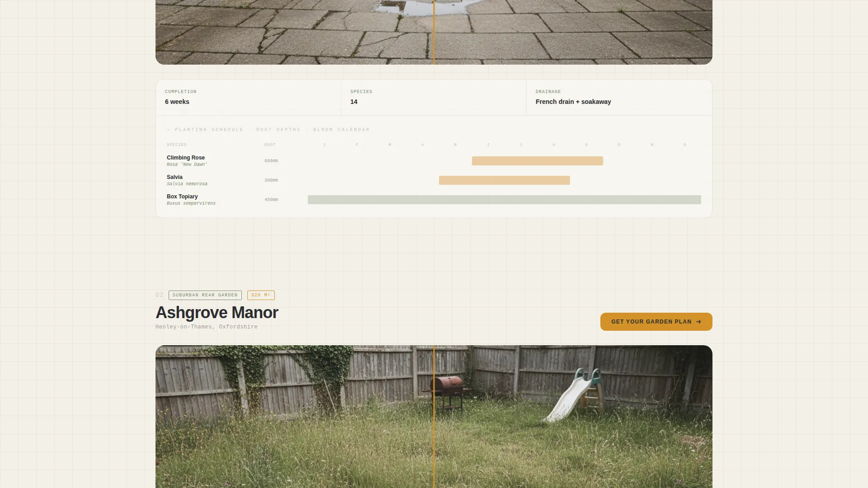Click the before/after slider line on the Ashgrove garden photo

434,417
